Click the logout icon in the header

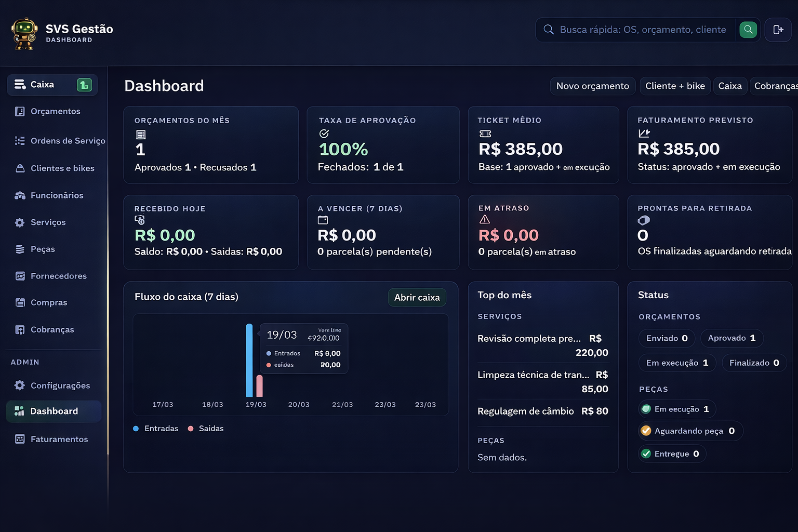tap(778, 30)
